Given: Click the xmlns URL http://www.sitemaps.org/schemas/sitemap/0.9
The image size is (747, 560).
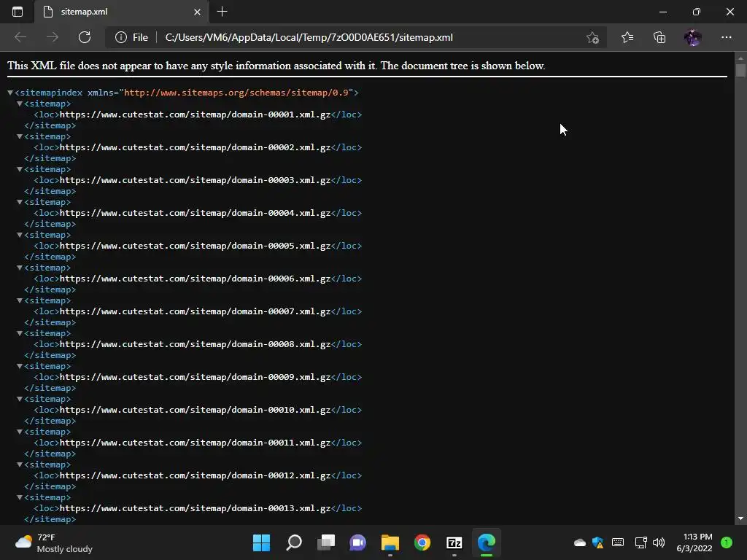Looking at the screenshot, I should pyautogui.click(x=236, y=93).
